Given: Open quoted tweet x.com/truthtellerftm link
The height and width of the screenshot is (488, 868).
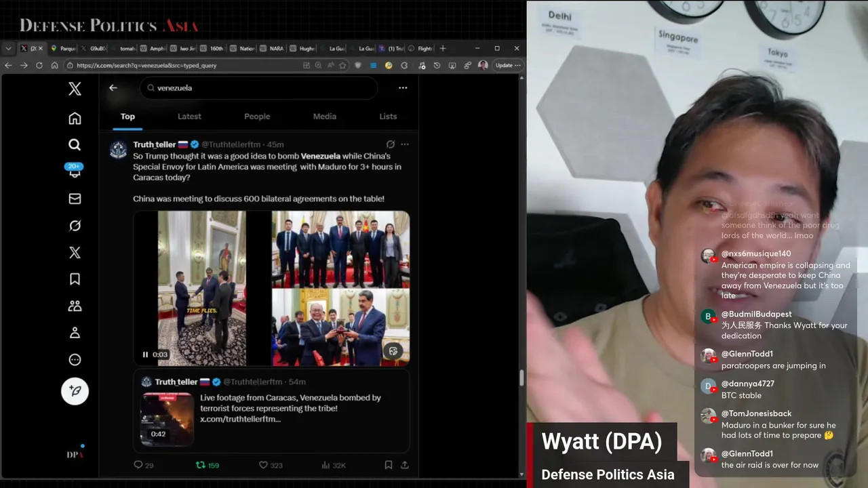Looking at the screenshot, I should [x=240, y=419].
